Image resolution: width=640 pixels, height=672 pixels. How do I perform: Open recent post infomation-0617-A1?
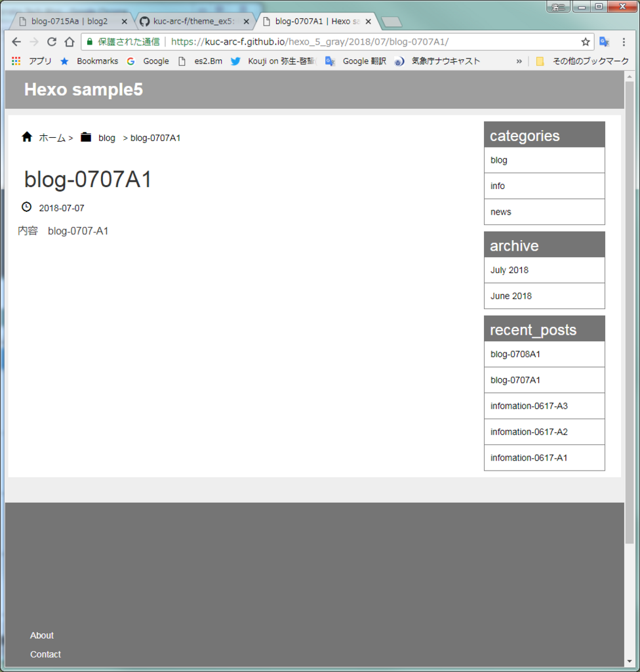tap(544, 457)
